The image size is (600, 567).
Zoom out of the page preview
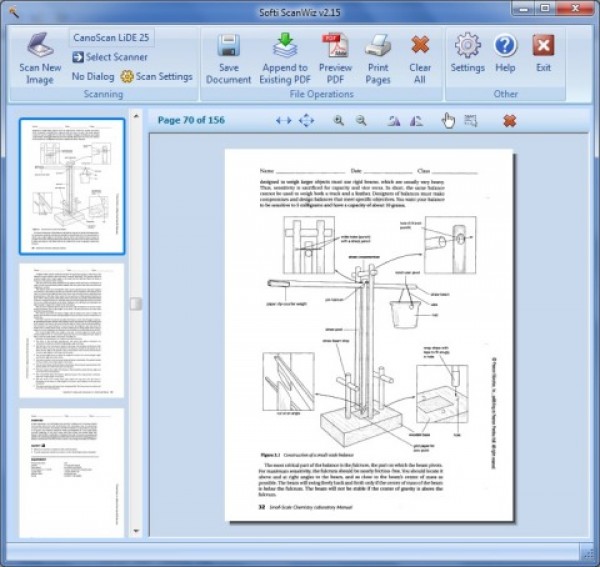point(361,121)
